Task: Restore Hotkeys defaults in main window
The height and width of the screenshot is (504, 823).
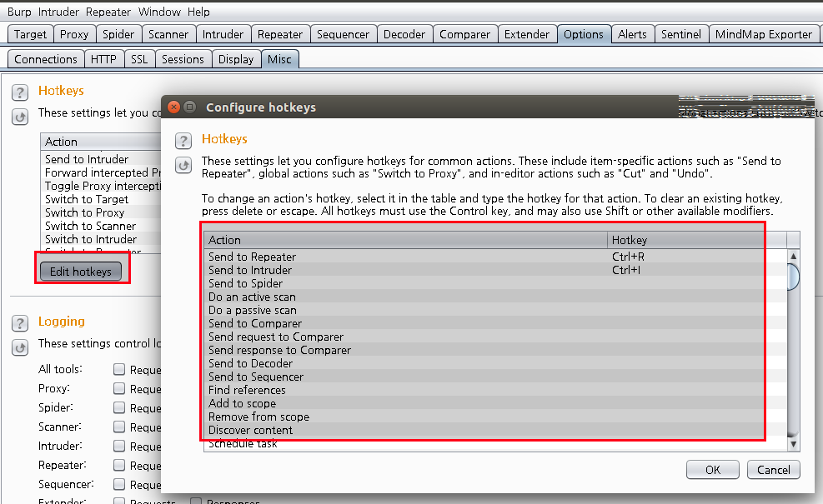Action: [20, 117]
